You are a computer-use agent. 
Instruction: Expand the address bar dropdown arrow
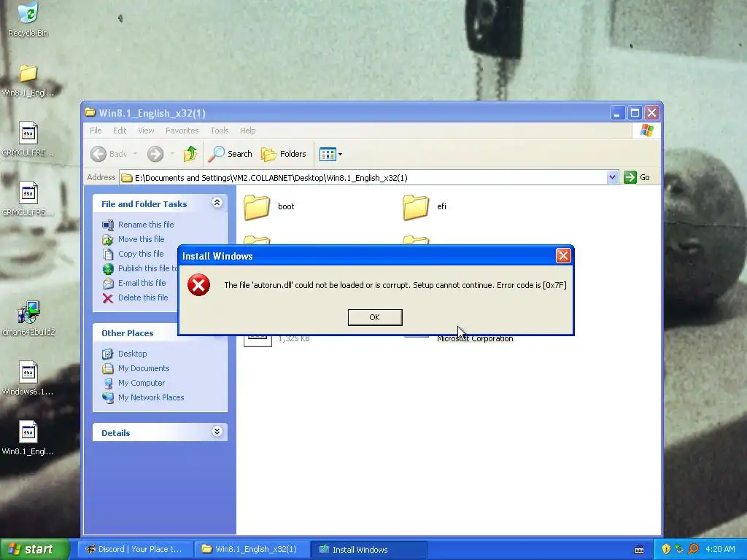tap(612, 178)
